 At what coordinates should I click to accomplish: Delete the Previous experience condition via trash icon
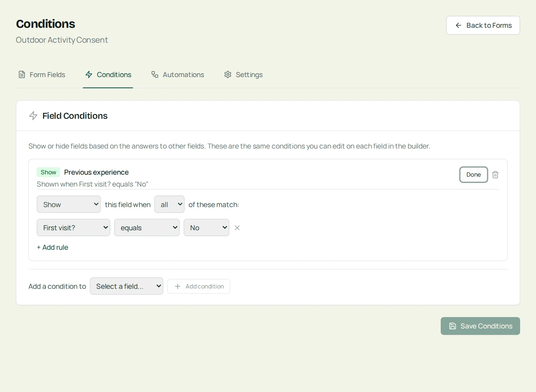pos(495,175)
